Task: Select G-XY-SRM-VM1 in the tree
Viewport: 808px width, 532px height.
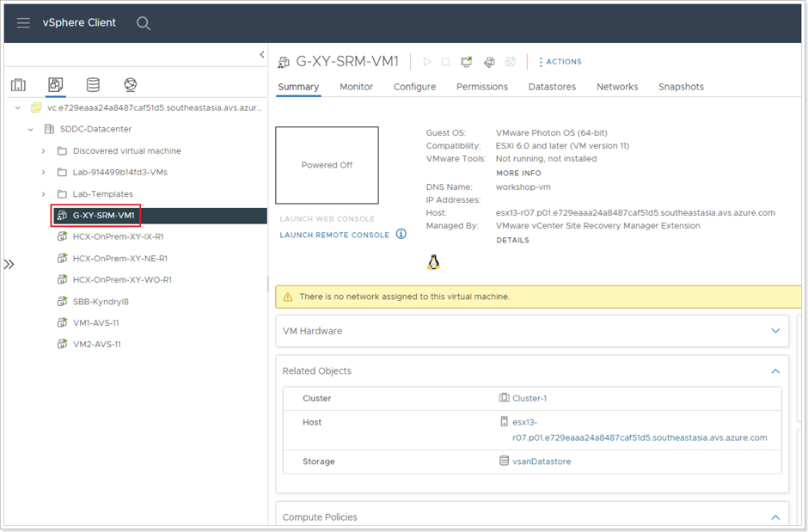Action: pos(103,215)
